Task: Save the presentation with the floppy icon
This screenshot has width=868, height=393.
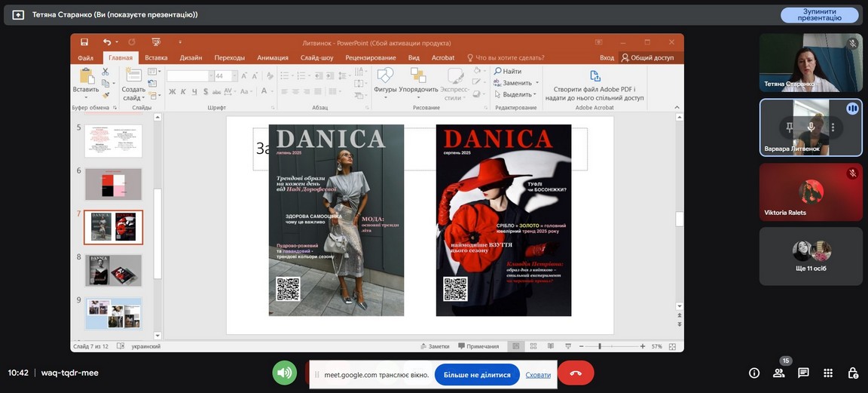Action: point(84,42)
